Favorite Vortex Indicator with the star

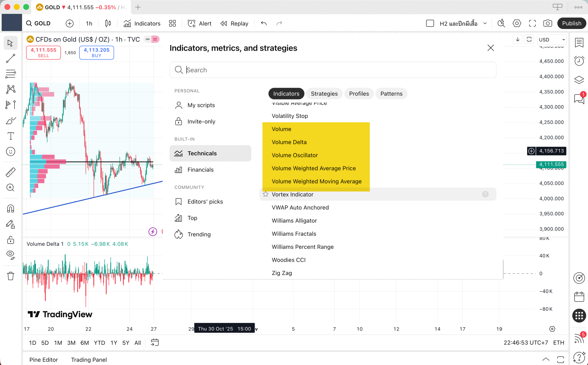coord(265,194)
